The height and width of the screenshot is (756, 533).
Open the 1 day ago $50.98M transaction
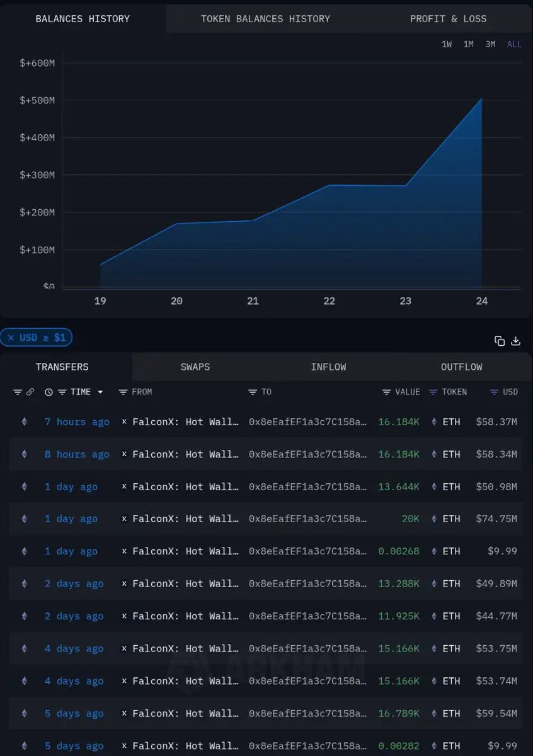coord(71,487)
